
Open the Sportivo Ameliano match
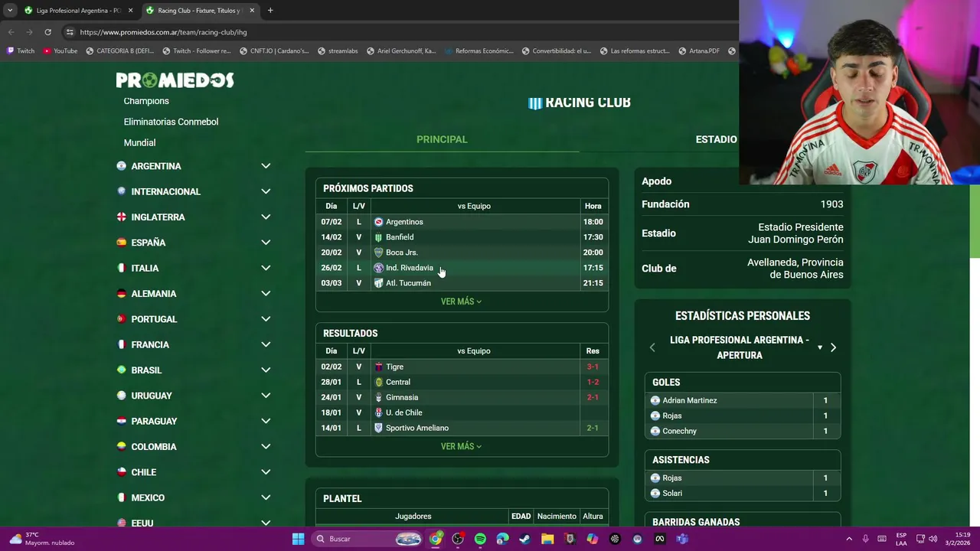462,428
